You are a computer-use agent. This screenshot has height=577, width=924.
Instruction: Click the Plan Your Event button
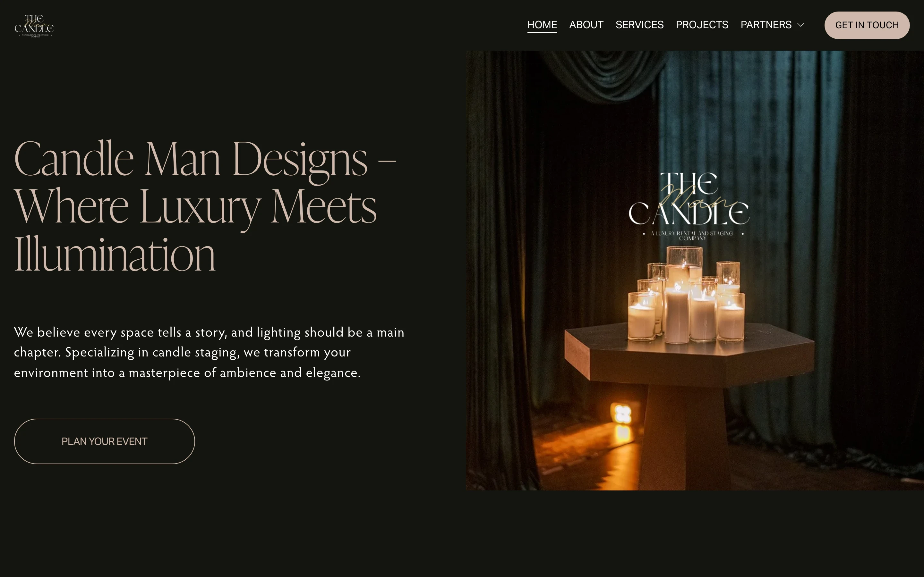(104, 441)
